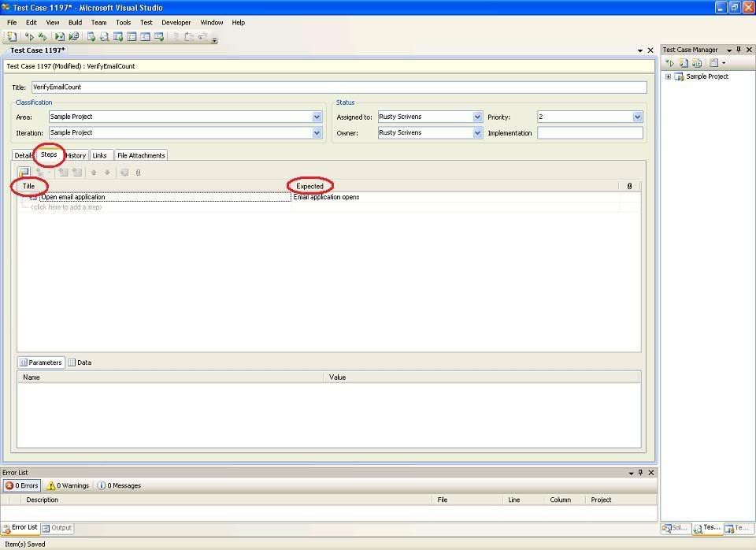Screen dimensions: 756x550
Task: Click the list view icon in Test Case Manager
Action: point(714,63)
